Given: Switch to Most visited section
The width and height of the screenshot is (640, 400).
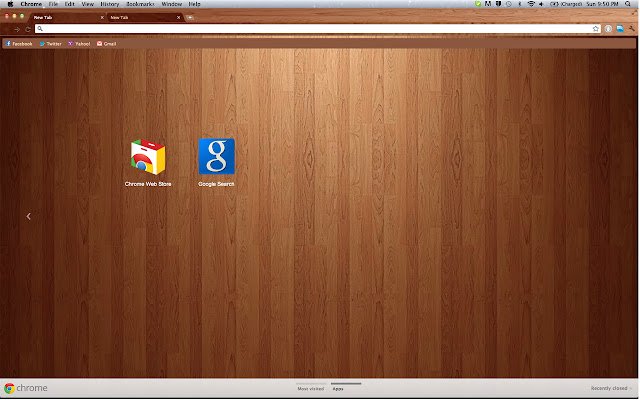Looking at the screenshot, I should pos(311,389).
